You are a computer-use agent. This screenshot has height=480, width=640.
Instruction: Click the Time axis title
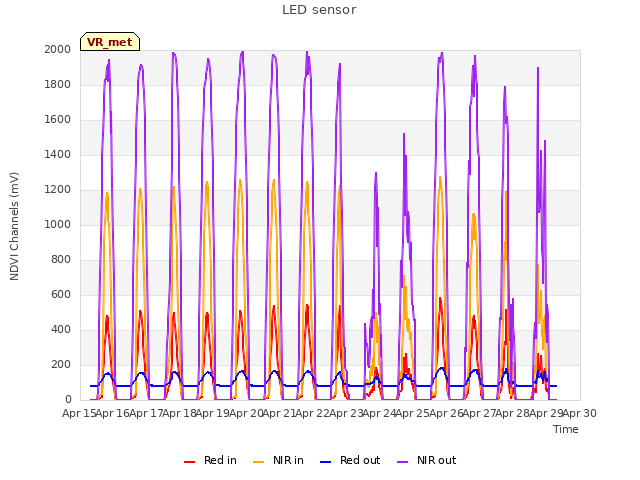566,429
